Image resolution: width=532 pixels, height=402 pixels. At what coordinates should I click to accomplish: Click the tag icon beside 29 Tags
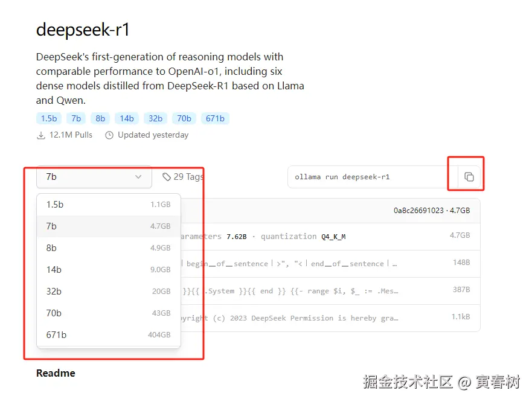pos(166,177)
